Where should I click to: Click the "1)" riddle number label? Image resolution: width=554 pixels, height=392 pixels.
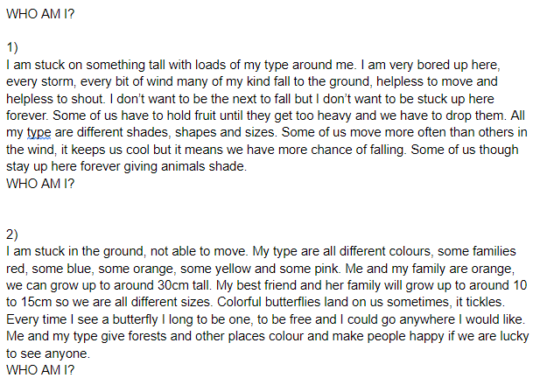pos(12,49)
